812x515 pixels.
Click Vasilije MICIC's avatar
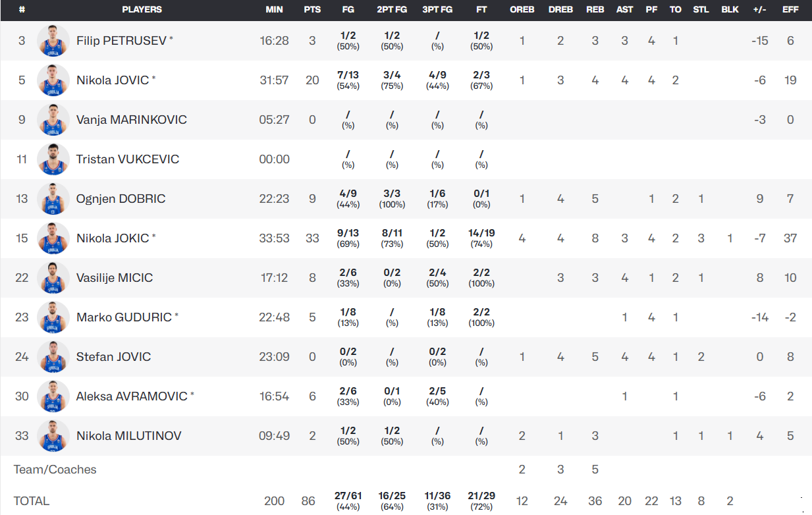[x=53, y=278]
